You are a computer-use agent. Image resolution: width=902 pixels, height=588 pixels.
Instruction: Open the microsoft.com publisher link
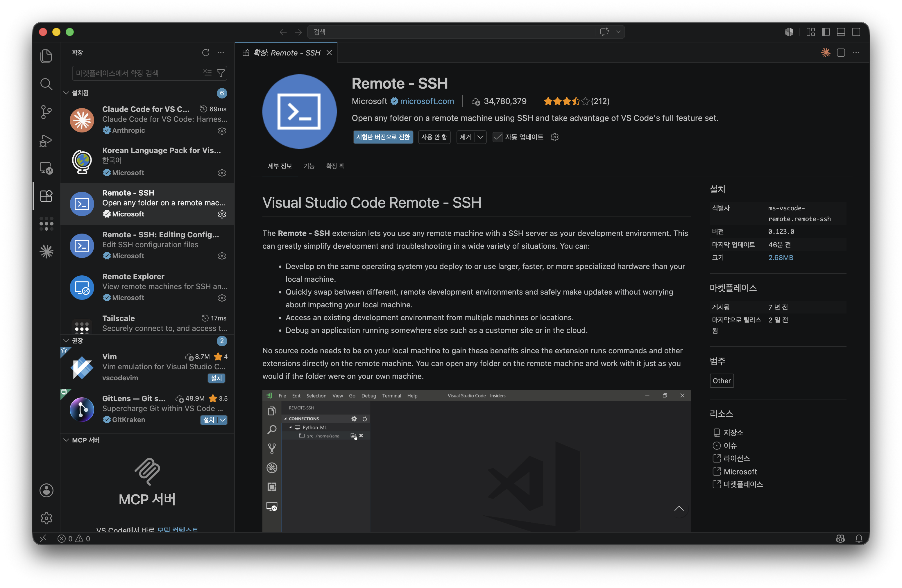pos(427,101)
